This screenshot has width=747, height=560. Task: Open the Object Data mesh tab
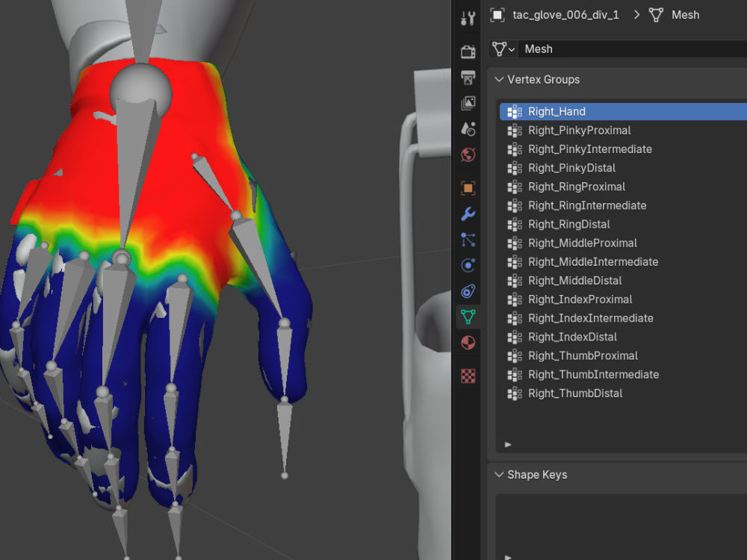coord(468,317)
